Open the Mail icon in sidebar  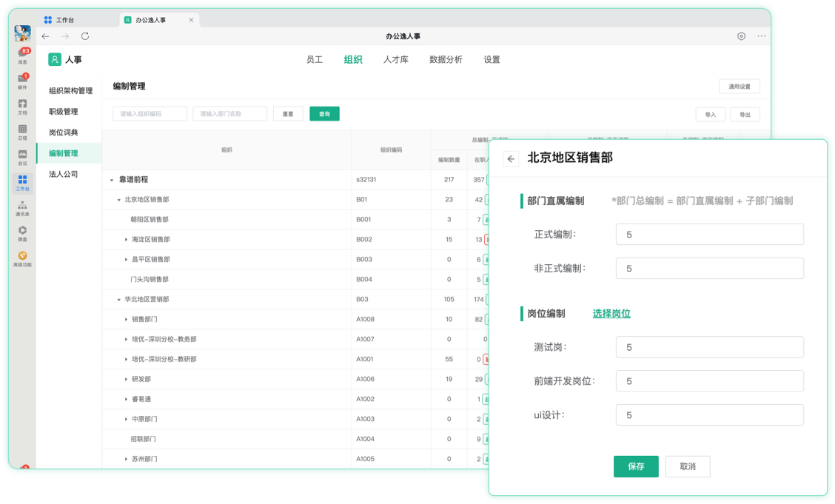point(22,80)
